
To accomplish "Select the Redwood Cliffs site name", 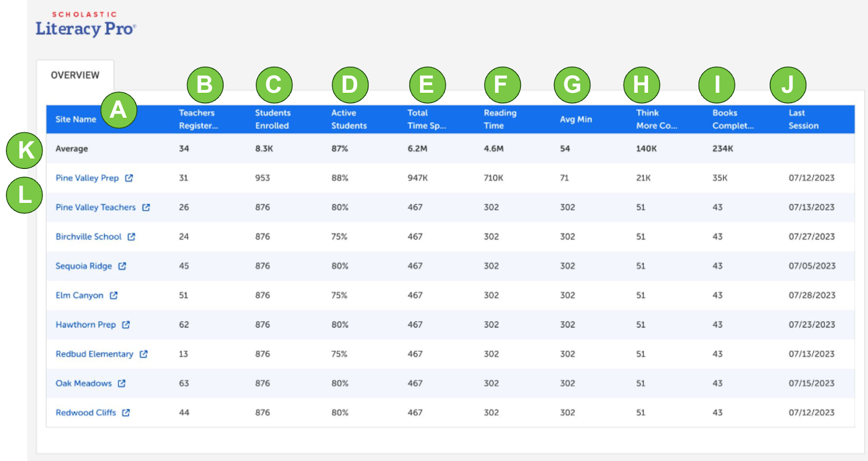I will pyautogui.click(x=86, y=413).
